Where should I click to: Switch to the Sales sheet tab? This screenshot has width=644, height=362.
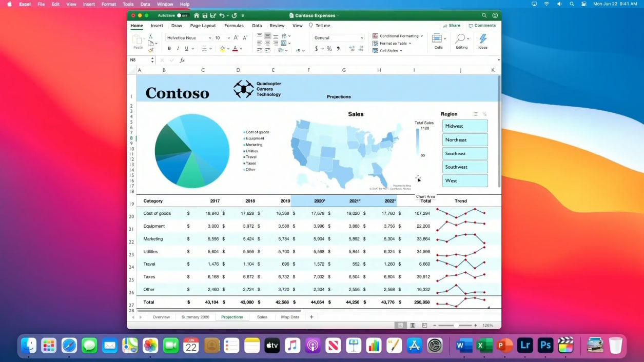(262, 317)
